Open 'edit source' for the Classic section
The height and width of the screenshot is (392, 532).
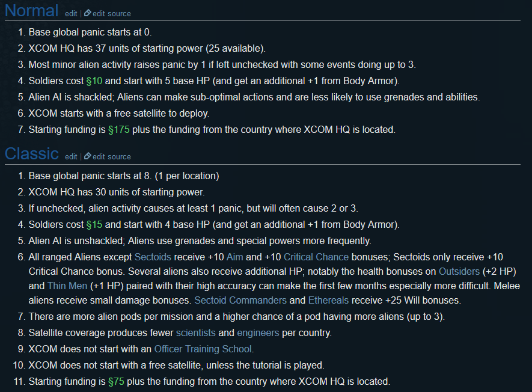[x=111, y=156]
